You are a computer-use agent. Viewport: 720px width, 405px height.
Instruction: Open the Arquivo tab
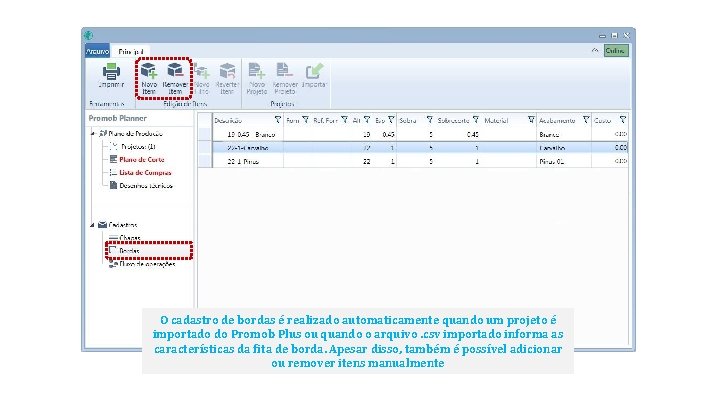[x=97, y=51]
